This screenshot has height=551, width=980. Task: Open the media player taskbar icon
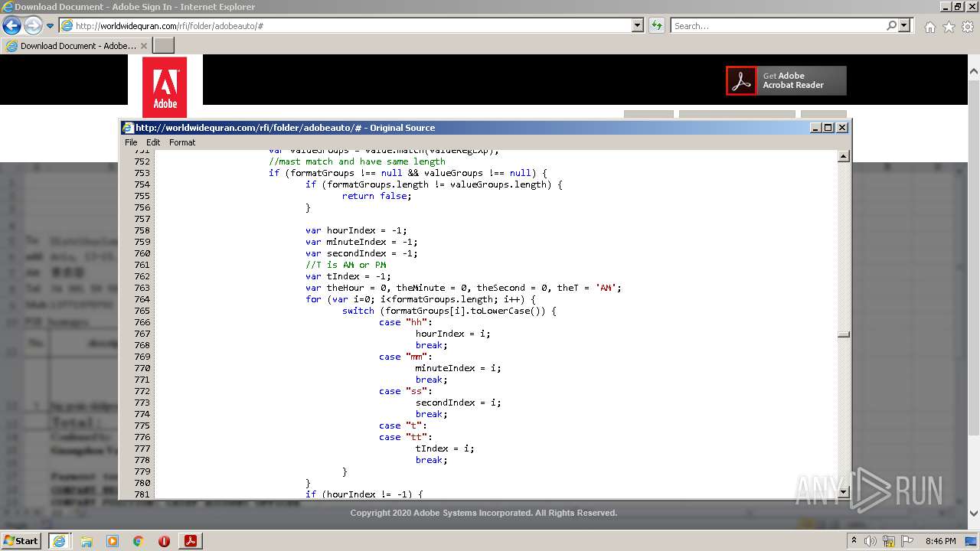pyautogui.click(x=113, y=541)
